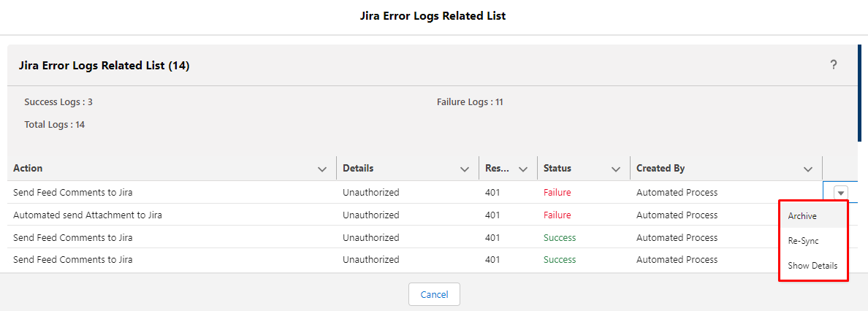Click the first green Success status cell
The width and height of the screenshot is (868, 311).
pyautogui.click(x=560, y=237)
